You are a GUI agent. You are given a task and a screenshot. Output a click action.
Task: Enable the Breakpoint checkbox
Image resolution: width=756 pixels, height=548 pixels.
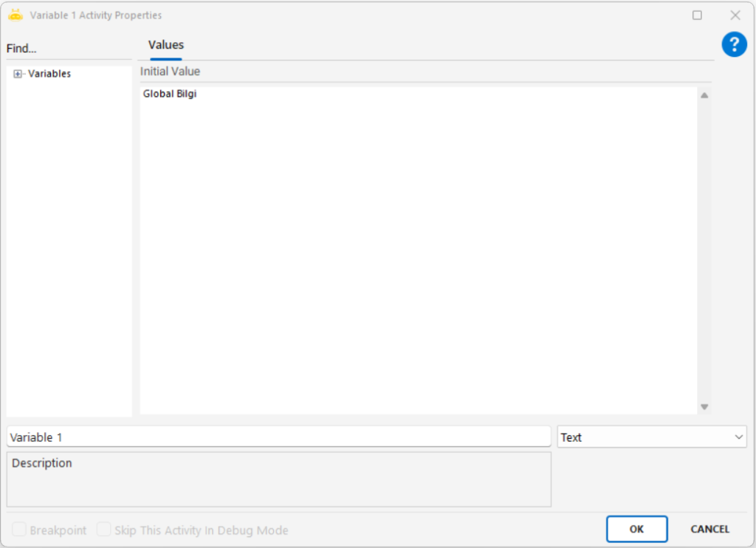pos(20,530)
